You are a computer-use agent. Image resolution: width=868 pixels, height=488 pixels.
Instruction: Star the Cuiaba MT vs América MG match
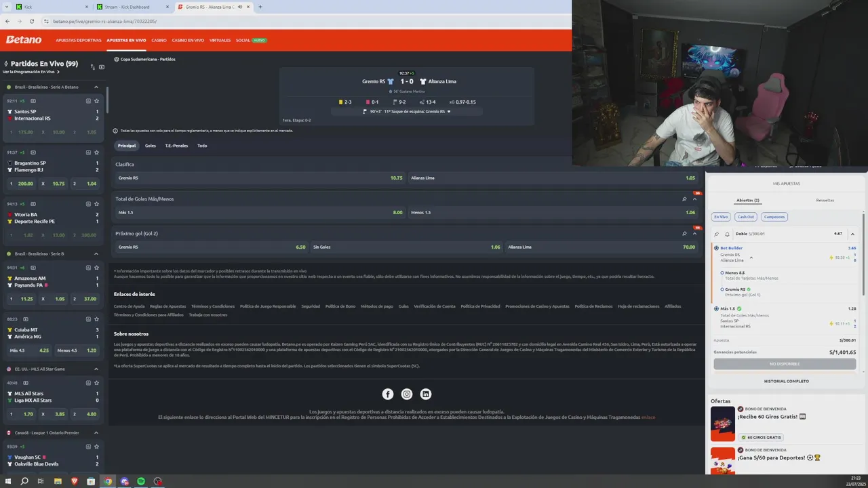pyautogui.click(x=97, y=319)
